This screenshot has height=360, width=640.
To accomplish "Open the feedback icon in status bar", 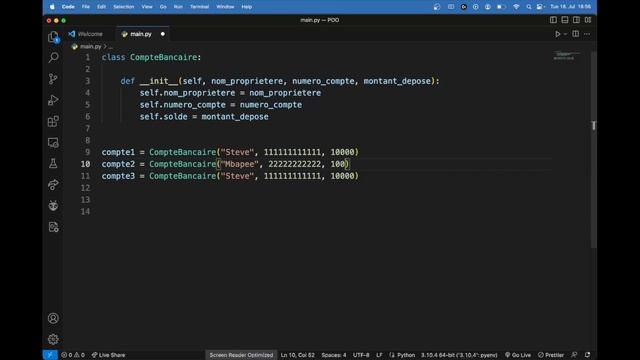I will [574, 355].
